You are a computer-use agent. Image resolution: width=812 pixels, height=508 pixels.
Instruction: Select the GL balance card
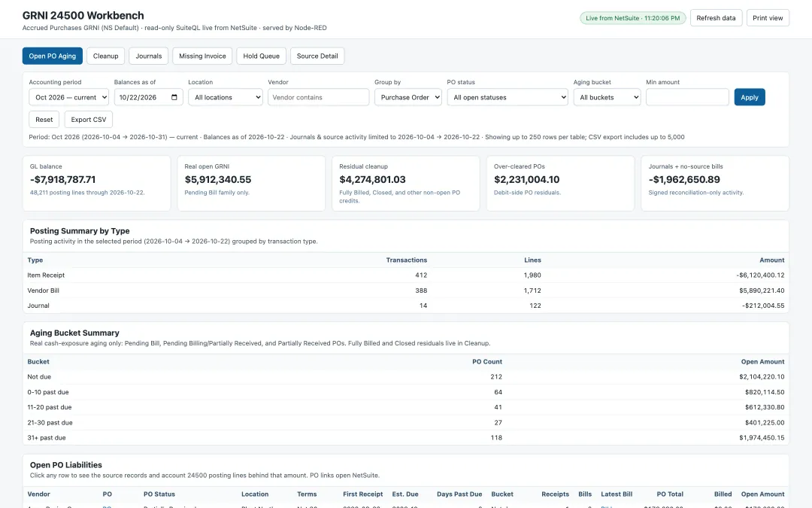96,184
